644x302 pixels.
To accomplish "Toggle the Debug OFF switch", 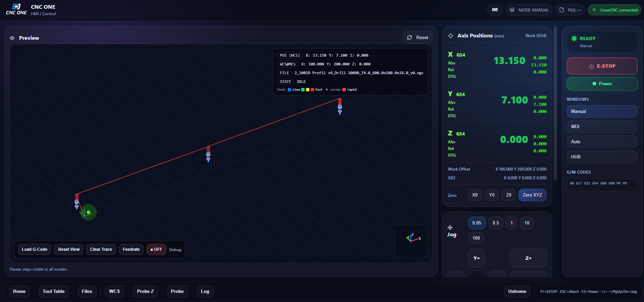I will [x=156, y=249].
